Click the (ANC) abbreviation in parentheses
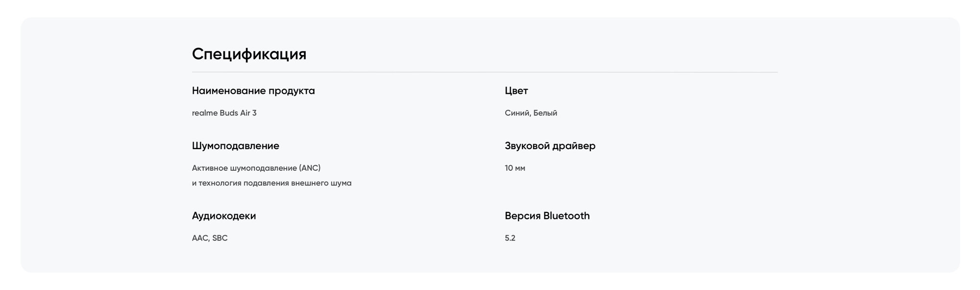This screenshot has width=980, height=290. click(x=310, y=168)
